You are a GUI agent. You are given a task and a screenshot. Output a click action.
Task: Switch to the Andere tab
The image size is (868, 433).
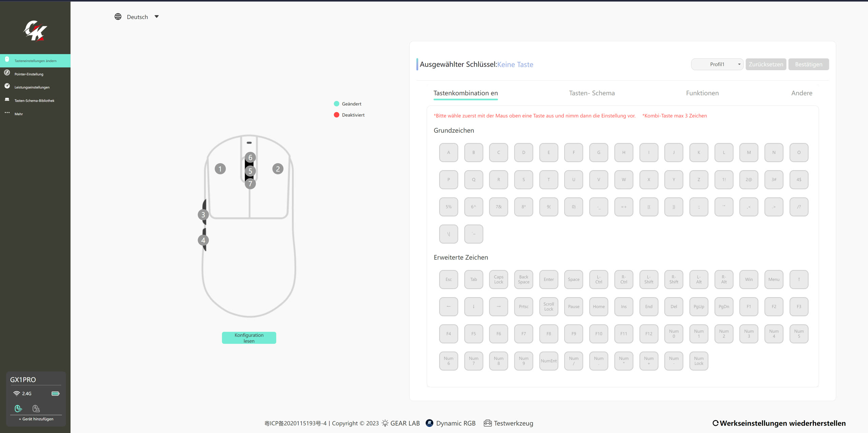tap(802, 93)
